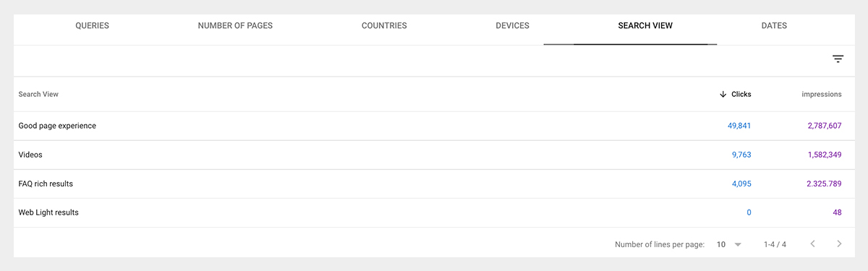Click the 1,582,349 impressions value
Viewport: 868px width, 271px height.
point(825,155)
